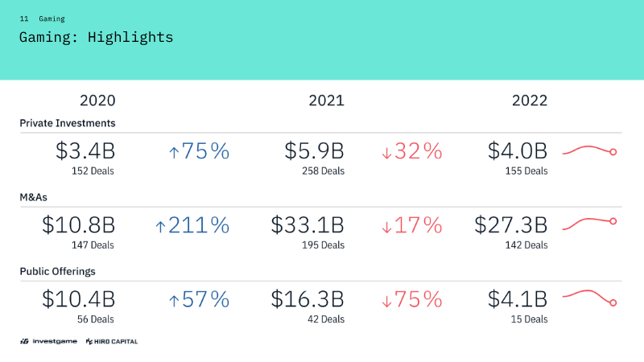Click the Public Offerings section label

click(x=57, y=271)
